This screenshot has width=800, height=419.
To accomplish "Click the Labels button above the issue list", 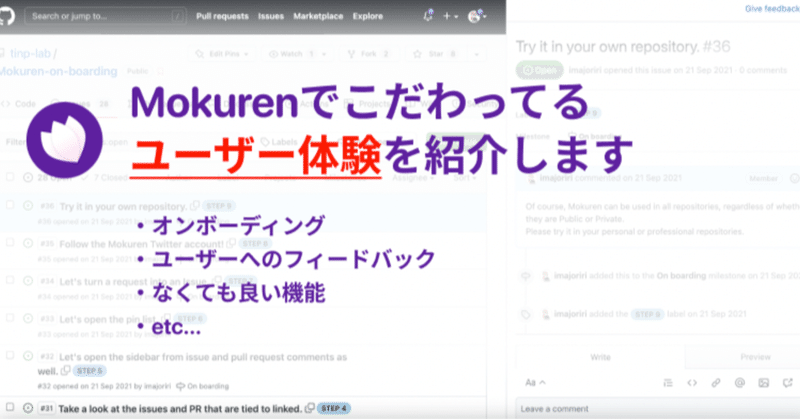I will pos(280,142).
